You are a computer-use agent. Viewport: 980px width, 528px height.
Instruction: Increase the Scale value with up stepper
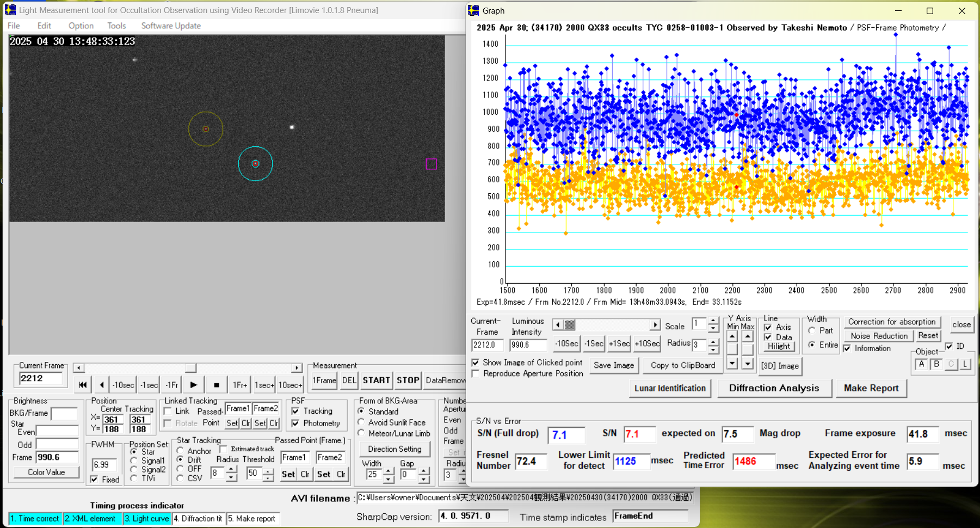[713, 321]
